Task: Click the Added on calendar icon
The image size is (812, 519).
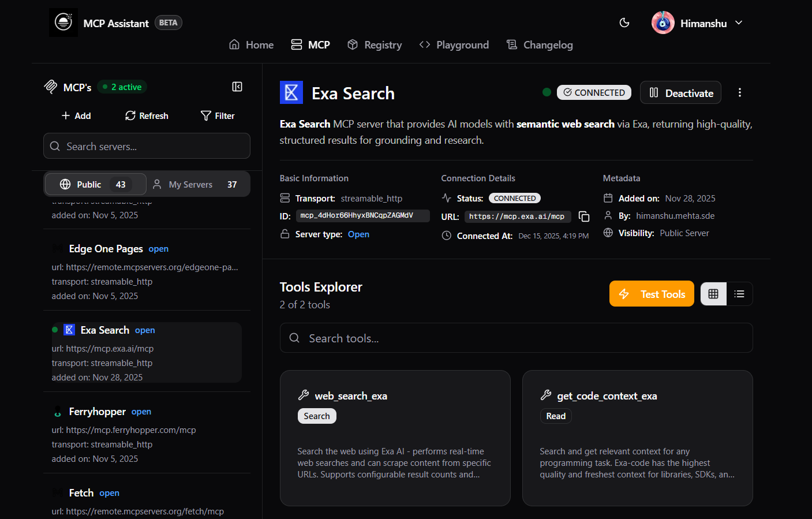Action: (x=608, y=198)
